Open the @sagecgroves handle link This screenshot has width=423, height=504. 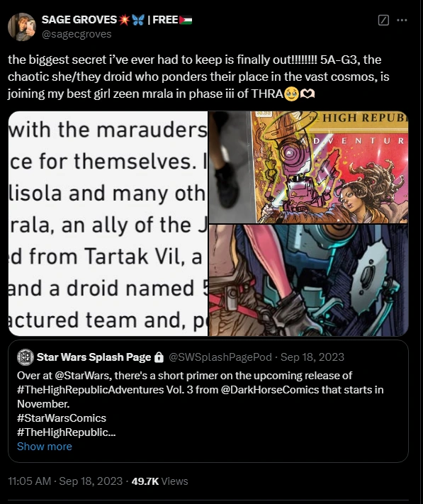[x=77, y=34]
